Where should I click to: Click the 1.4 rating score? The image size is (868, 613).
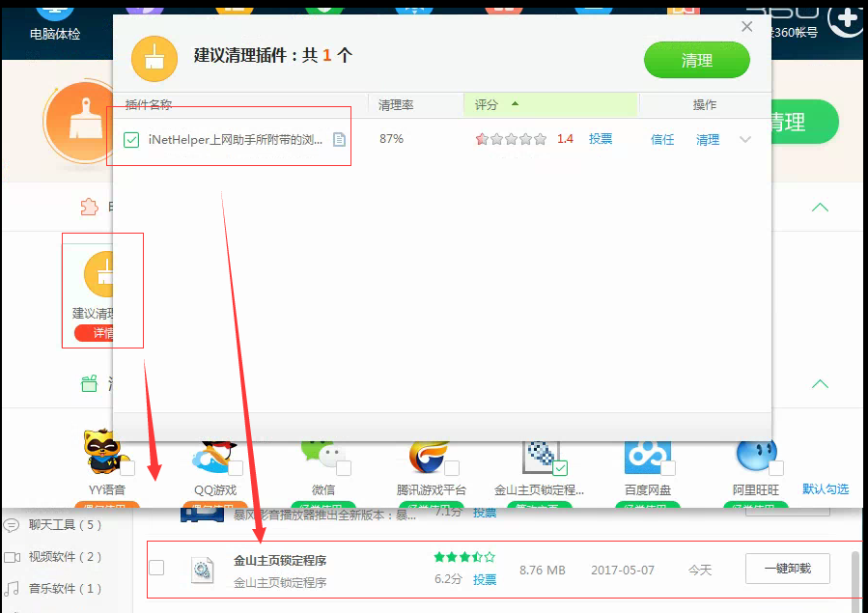[x=565, y=139]
